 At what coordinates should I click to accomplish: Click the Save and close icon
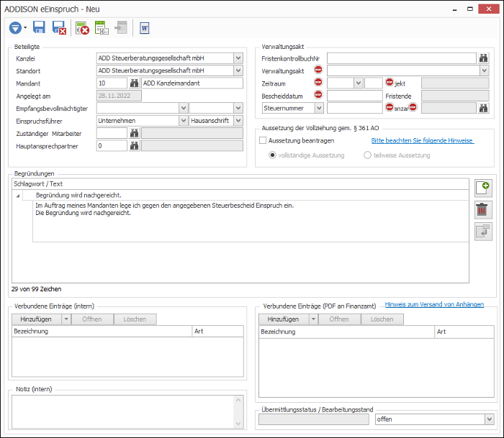[59, 27]
